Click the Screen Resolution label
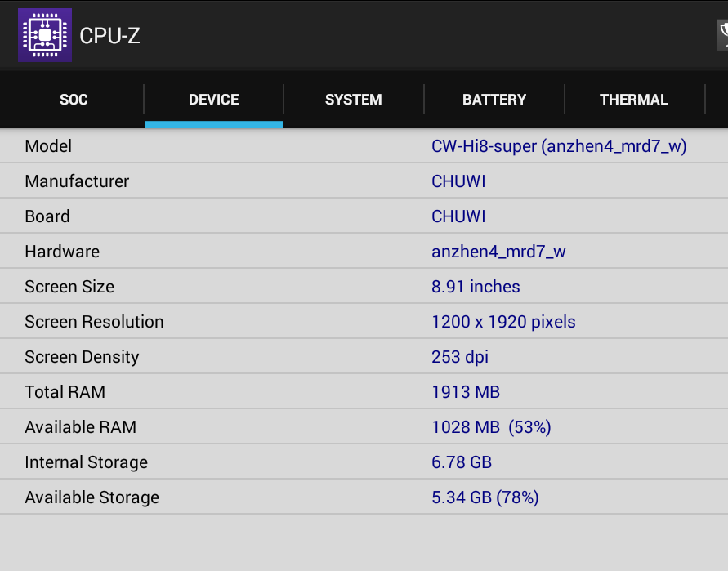728x571 pixels. click(94, 322)
